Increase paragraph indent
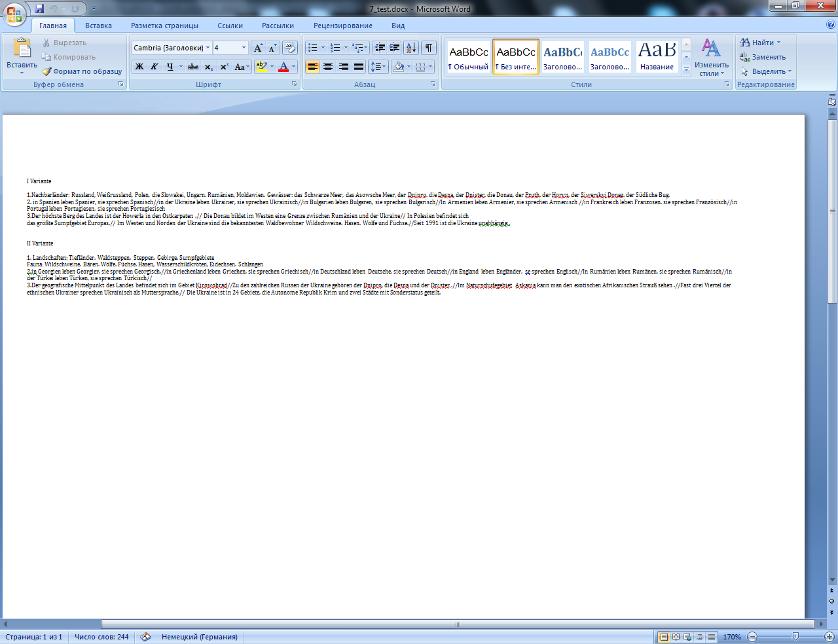Viewport: 838px width, 644px height. point(395,48)
